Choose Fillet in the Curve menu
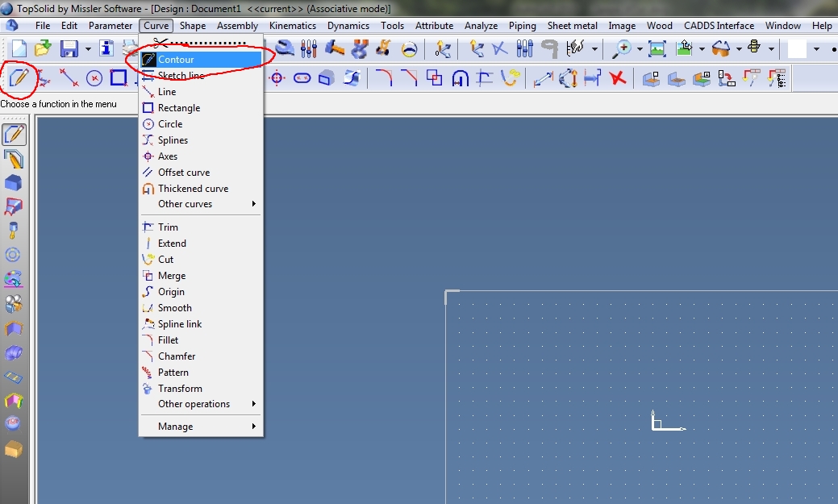 [x=201, y=340]
